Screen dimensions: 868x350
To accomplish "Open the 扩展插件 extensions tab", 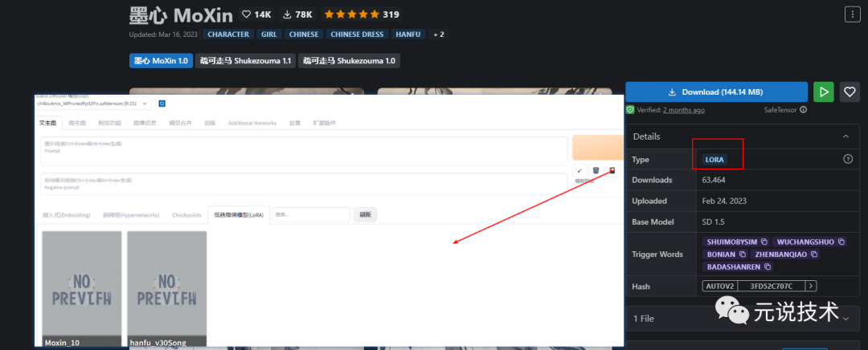I will pyautogui.click(x=325, y=123).
